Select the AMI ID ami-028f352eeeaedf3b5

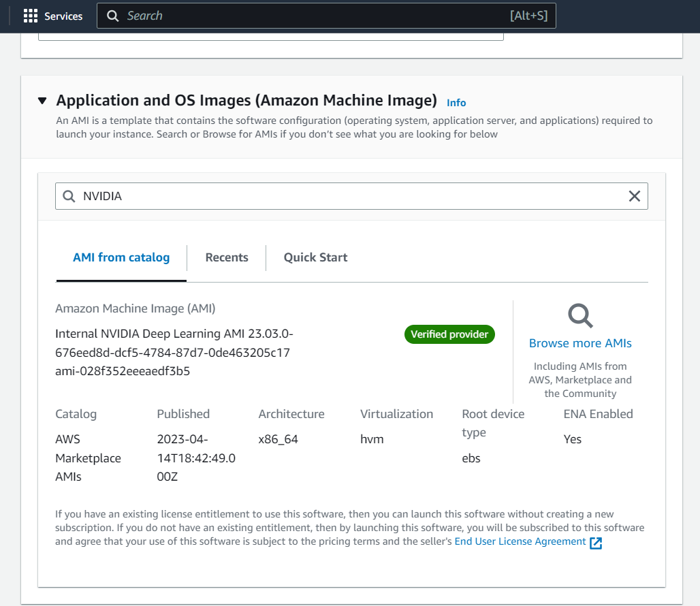123,371
